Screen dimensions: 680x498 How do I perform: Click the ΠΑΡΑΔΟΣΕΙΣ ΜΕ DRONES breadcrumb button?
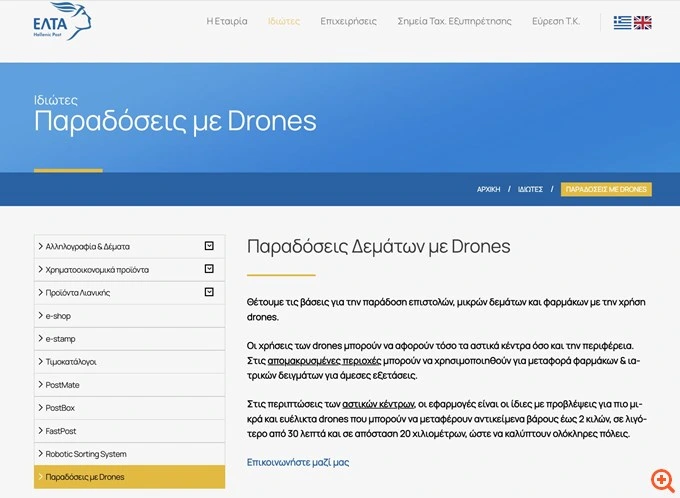[606, 189]
